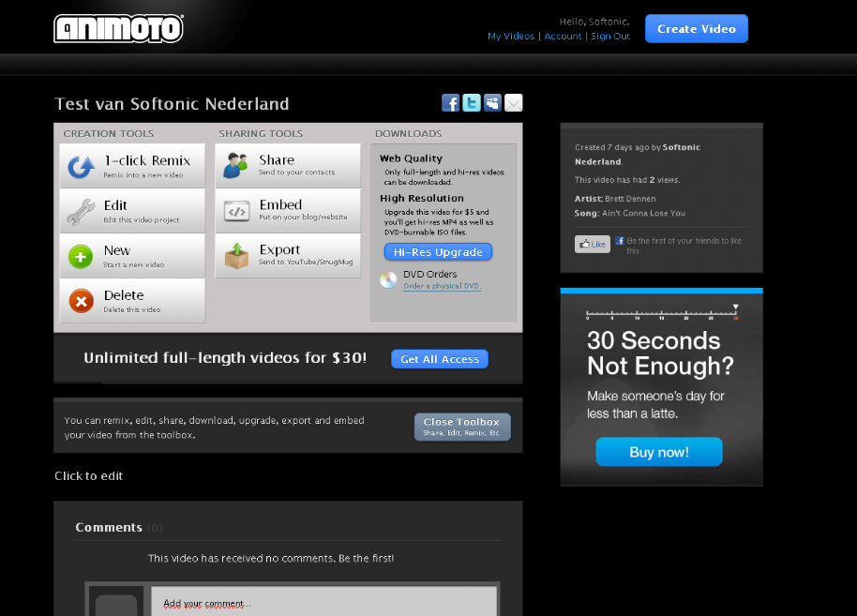Image resolution: width=857 pixels, height=616 pixels.
Task: Share video on Facebook icon
Action: 450,103
